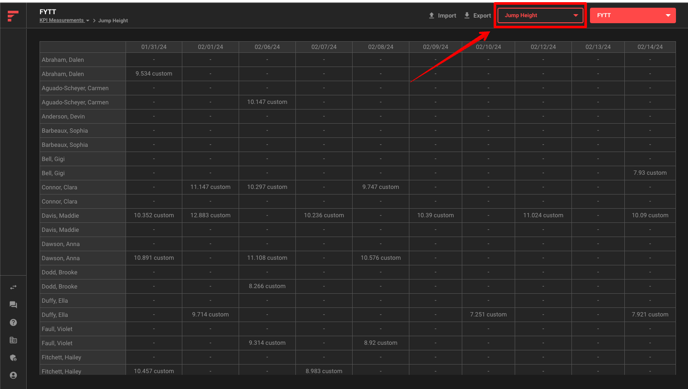Click the 7.921 custom cell
Viewport: 688px width, 389px height.
click(x=650, y=314)
